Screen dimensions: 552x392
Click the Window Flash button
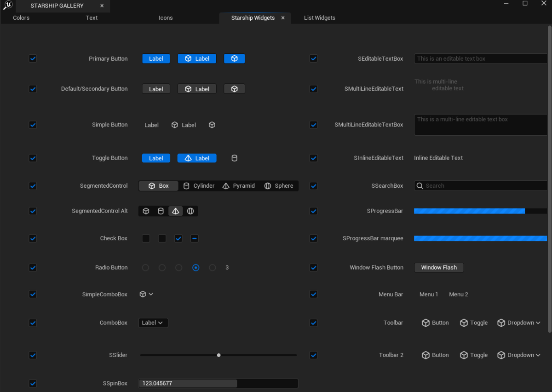[439, 267]
